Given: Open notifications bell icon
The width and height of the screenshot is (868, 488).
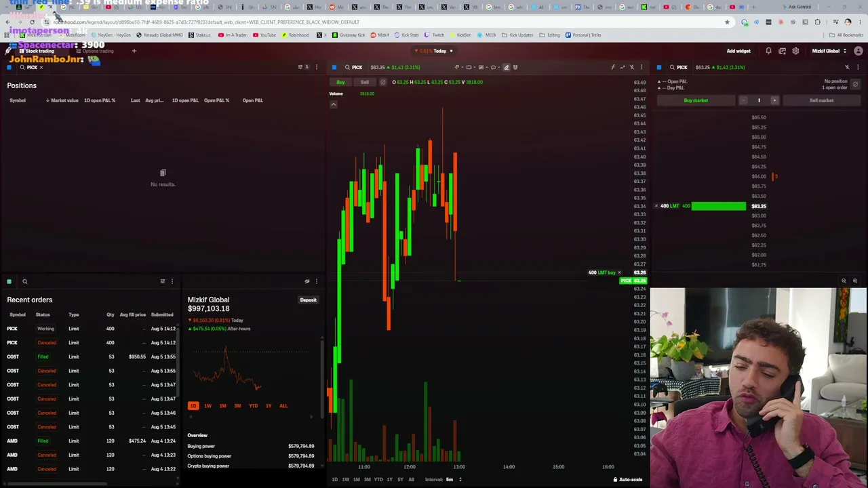Looking at the screenshot, I should click(768, 51).
